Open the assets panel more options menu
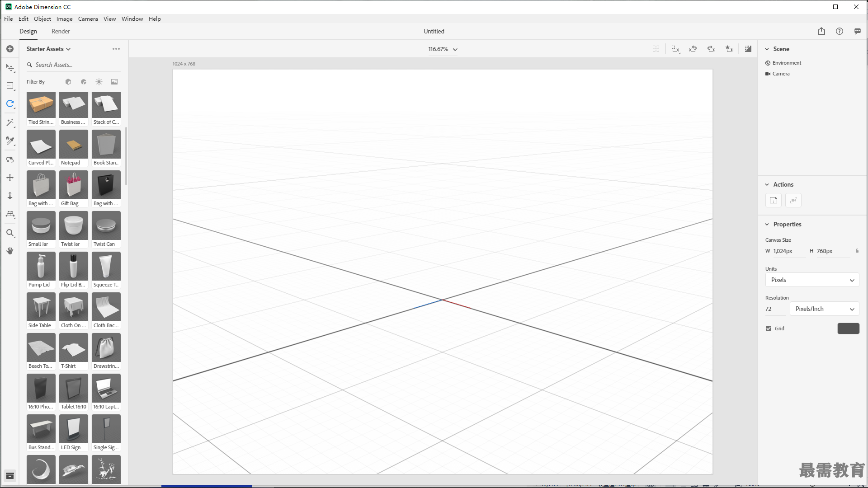The image size is (868, 488). [x=116, y=49]
